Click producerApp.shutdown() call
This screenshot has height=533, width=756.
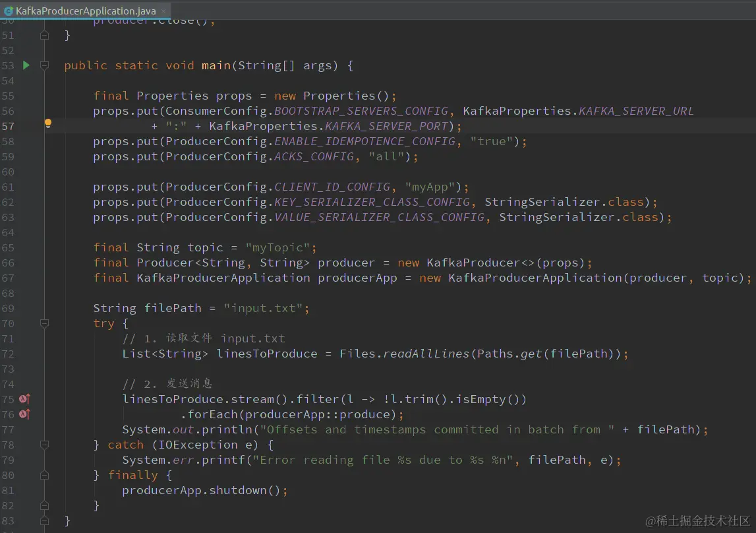201,490
